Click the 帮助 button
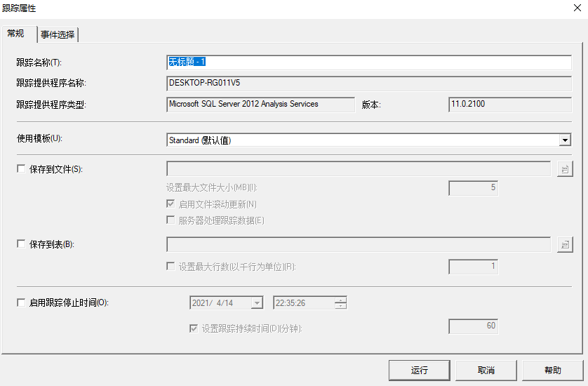 coord(553,371)
